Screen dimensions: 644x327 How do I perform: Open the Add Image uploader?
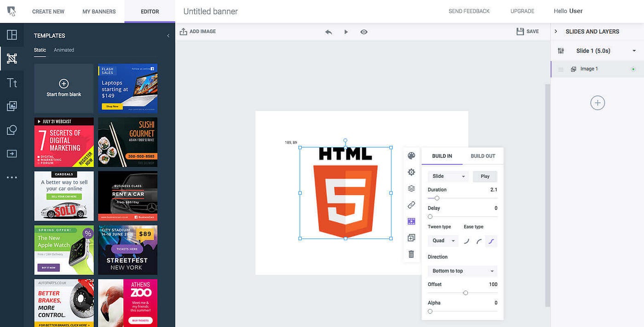tap(197, 31)
